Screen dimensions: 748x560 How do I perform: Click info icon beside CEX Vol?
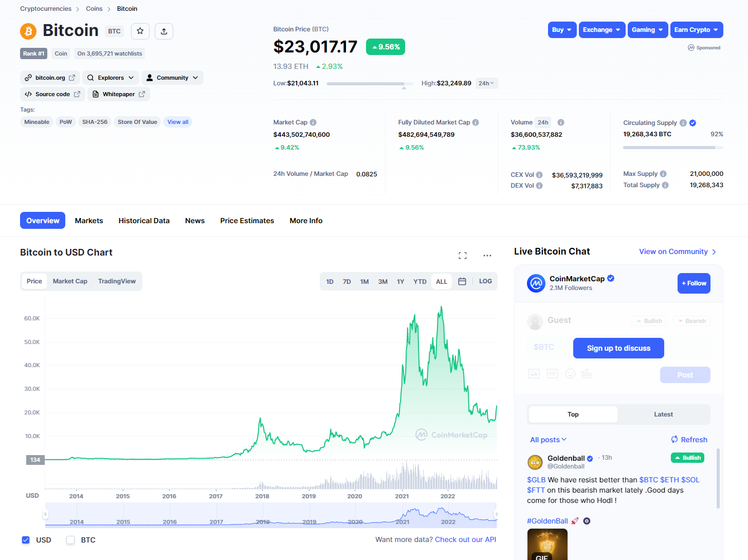pos(539,175)
